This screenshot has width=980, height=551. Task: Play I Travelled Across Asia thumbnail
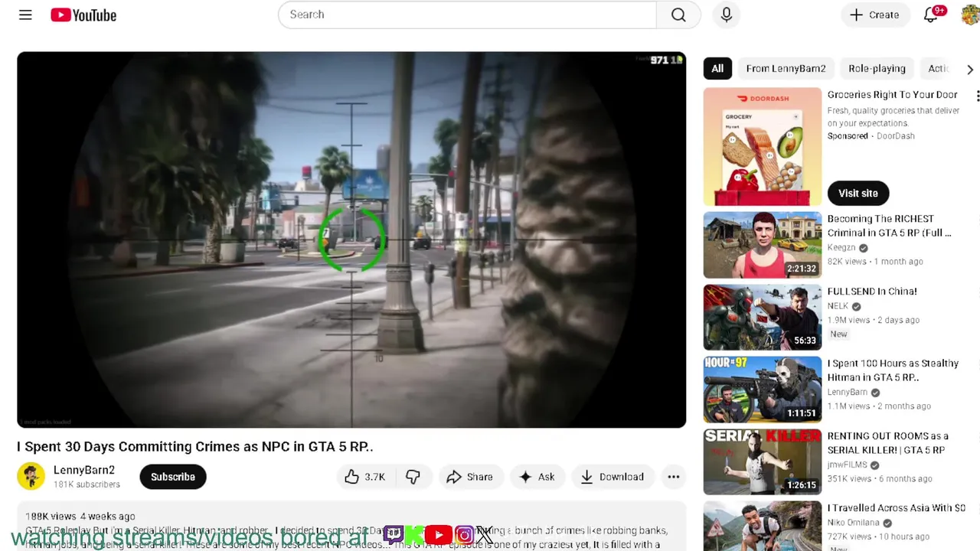pyautogui.click(x=763, y=526)
